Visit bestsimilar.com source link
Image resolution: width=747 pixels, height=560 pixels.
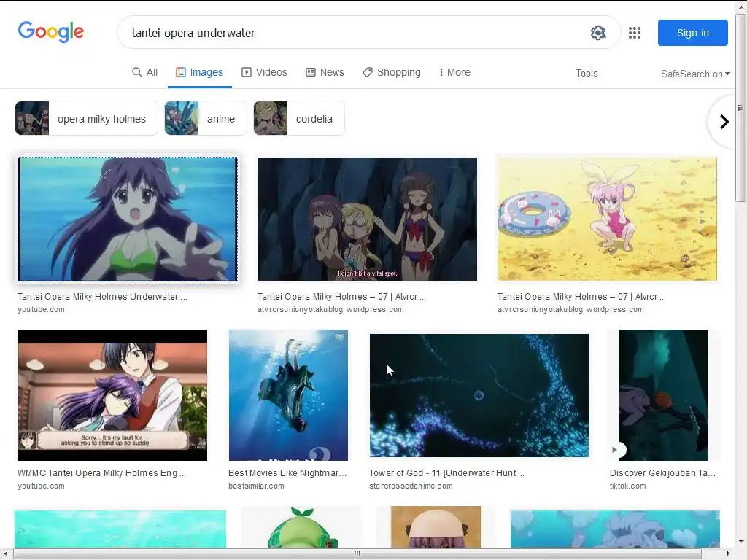click(x=256, y=486)
